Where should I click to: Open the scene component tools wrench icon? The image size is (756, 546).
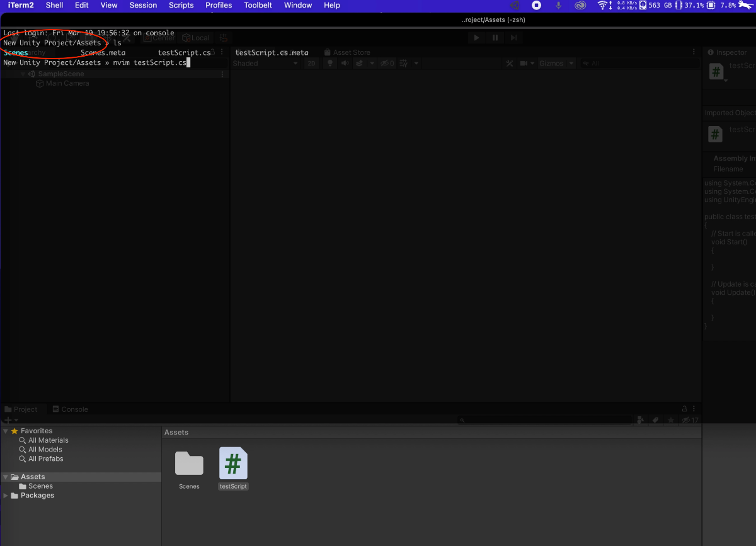click(510, 64)
